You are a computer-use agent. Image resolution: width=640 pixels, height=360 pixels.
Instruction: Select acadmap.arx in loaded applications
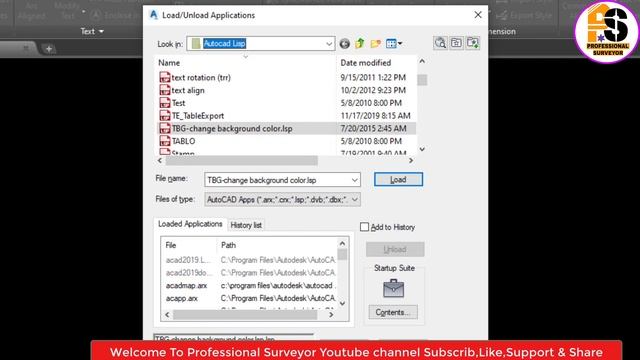186,285
